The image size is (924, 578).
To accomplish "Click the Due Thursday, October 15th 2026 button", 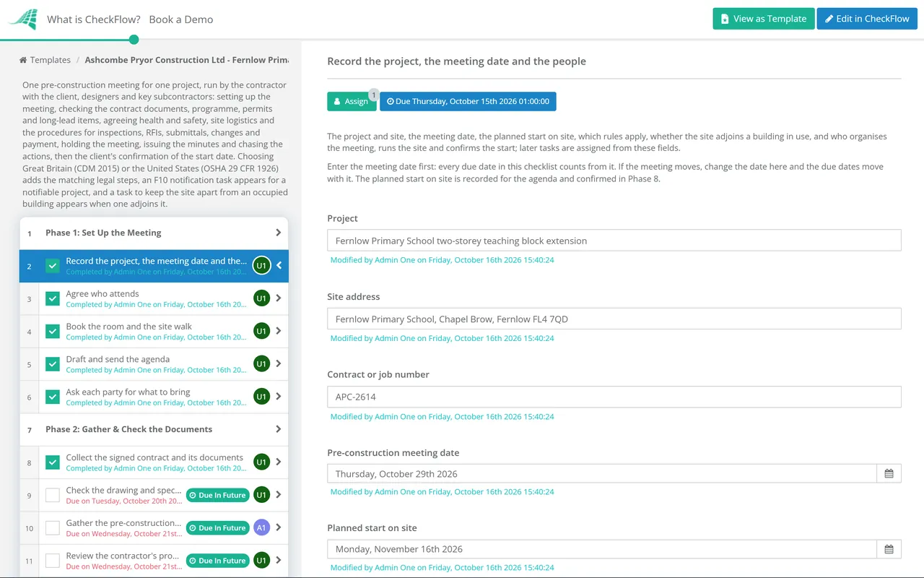I will pos(468,102).
